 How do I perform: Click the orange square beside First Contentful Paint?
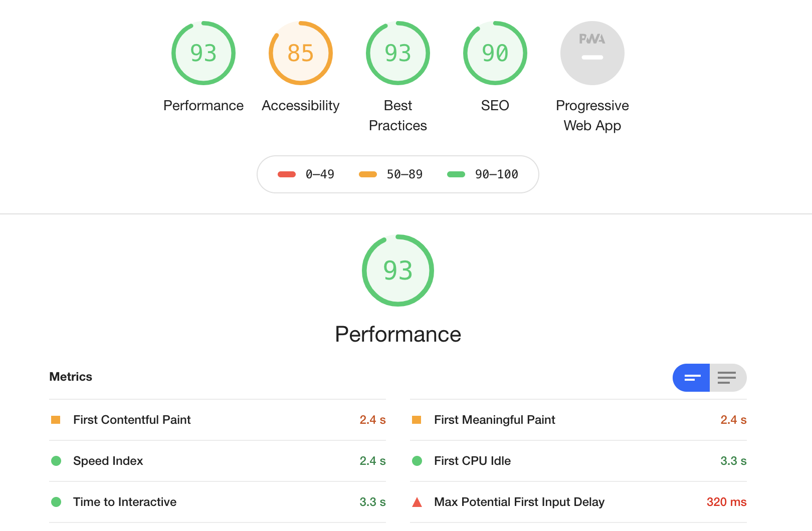pyautogui.click(x=56, y=420)
